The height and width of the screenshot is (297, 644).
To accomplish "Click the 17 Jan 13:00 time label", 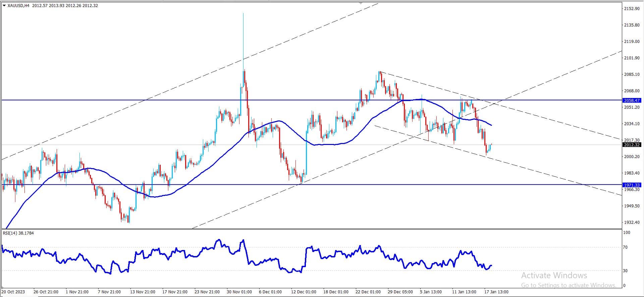I will 496,292.
